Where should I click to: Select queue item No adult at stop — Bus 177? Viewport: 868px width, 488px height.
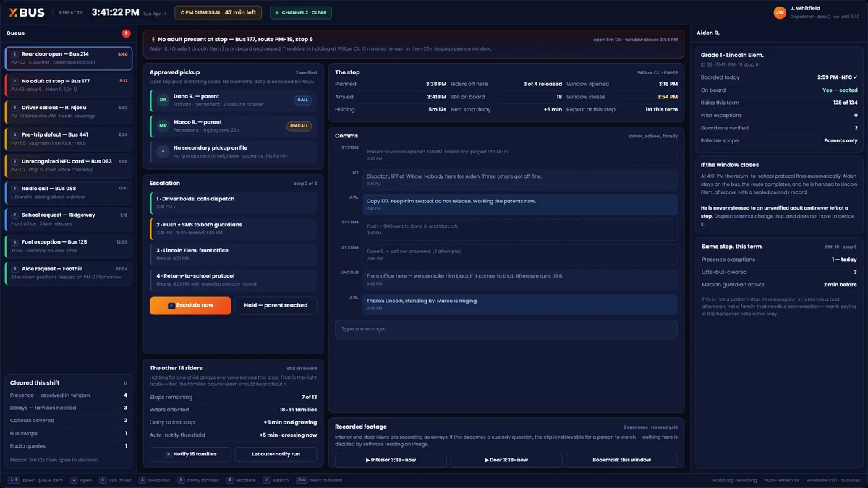pyautogui.click(x=69, y=85)
